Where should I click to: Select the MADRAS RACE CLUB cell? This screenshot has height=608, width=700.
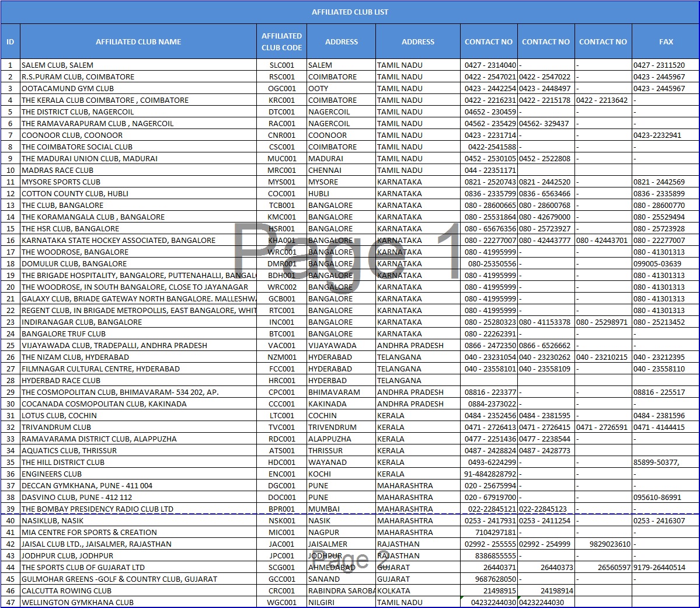[57, 170]
